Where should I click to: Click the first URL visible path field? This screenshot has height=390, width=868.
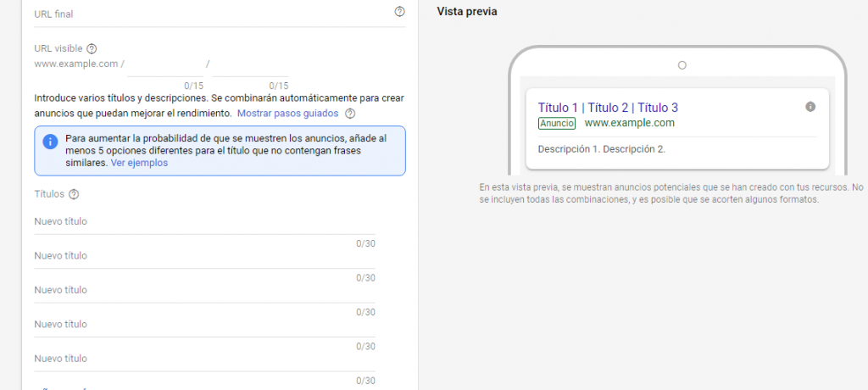165,64
